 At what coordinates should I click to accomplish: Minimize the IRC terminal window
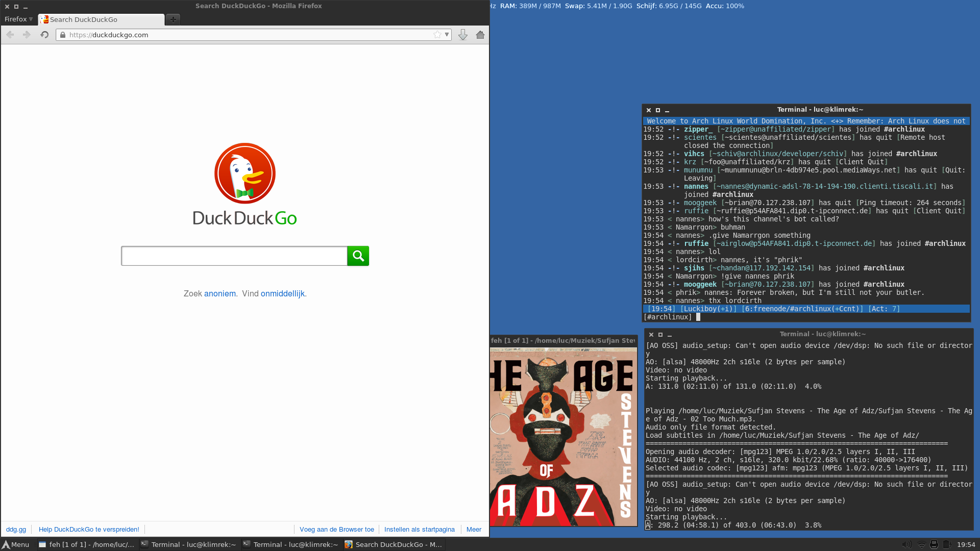point(667,110)
